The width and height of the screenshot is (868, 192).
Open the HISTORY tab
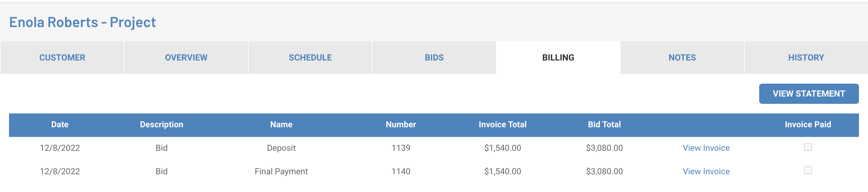click(x=805, y=57)
